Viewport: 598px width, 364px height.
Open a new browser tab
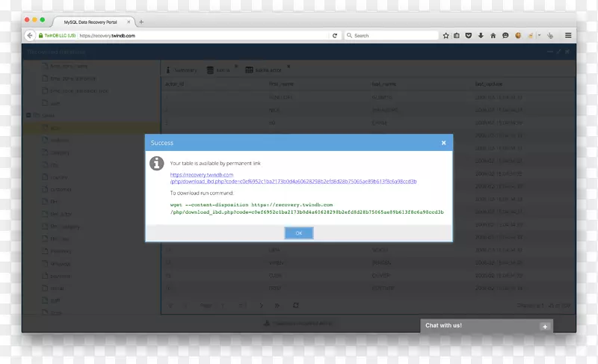point(141,22)
